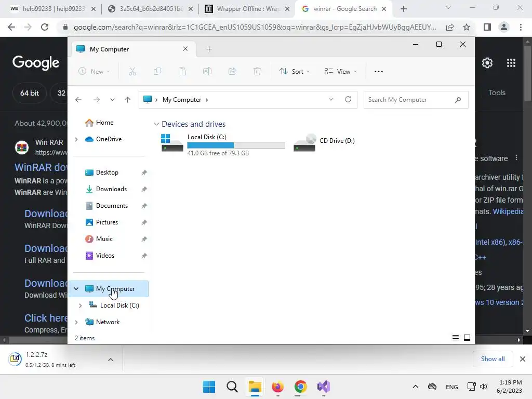Click the Rename icon in Explorer toolbar

click(207, 71)
